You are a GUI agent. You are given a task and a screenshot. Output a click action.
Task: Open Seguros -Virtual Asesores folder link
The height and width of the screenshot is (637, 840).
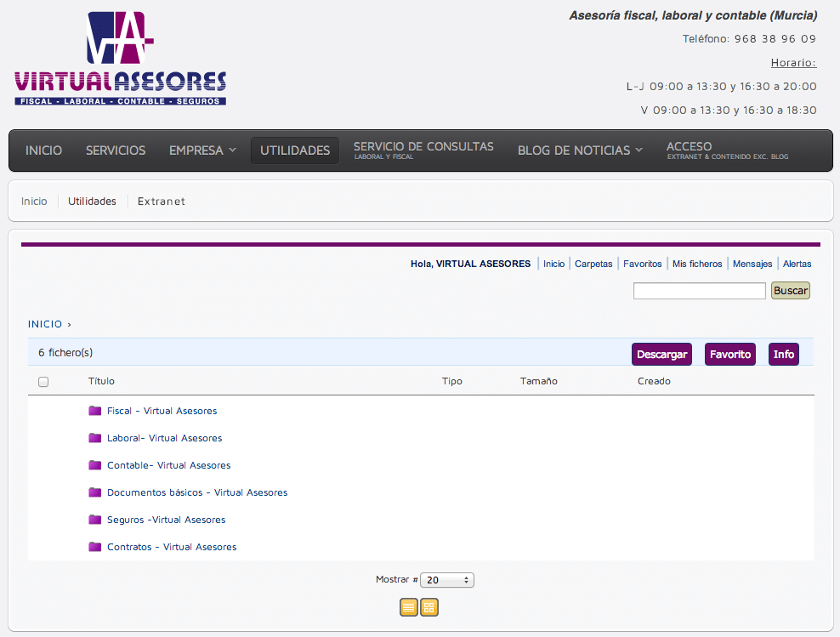pyautogui.click(x=166, y=520)
